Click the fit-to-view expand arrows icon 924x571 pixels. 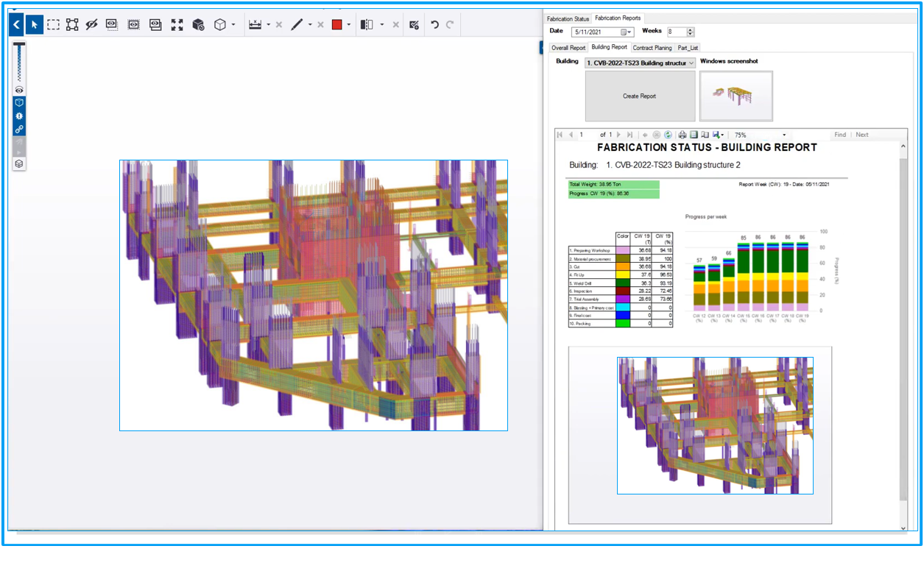pyautogui.click(x=177, y=24)
